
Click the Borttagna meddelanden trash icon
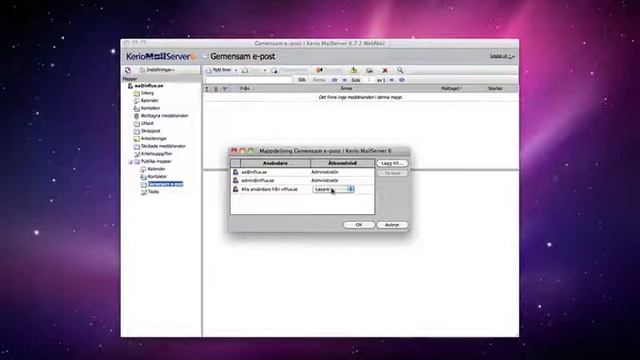click(137, 116)
